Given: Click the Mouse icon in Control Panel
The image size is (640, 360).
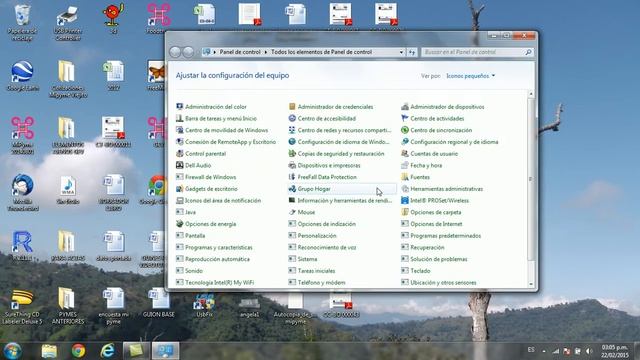Looking at the screenshot, I should [292, 212].
